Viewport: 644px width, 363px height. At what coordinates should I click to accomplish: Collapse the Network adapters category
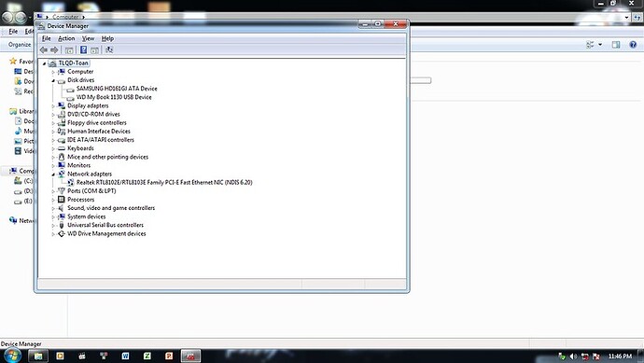point(53,175)
